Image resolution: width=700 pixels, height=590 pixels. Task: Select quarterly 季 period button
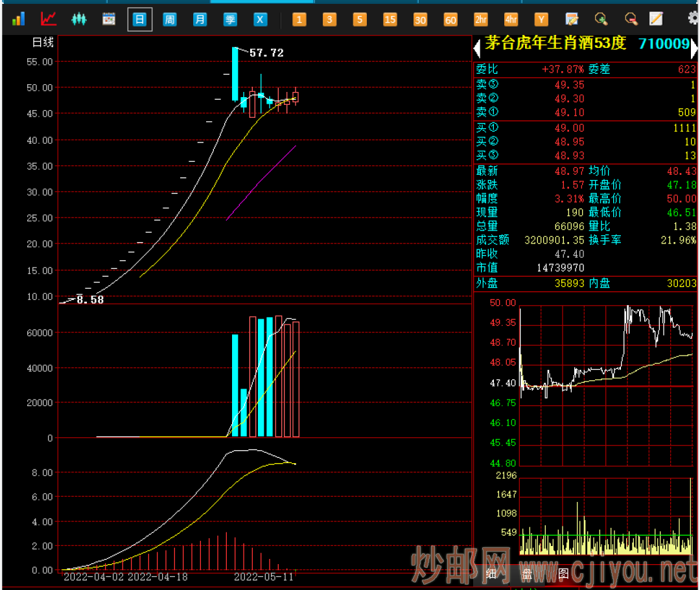pos(230,19)
